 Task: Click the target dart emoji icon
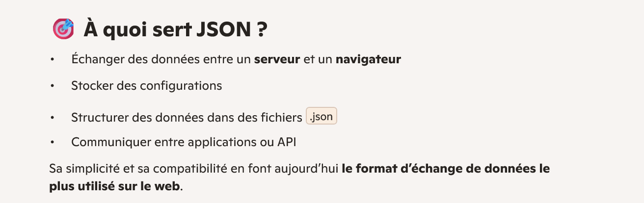(63, 29)
